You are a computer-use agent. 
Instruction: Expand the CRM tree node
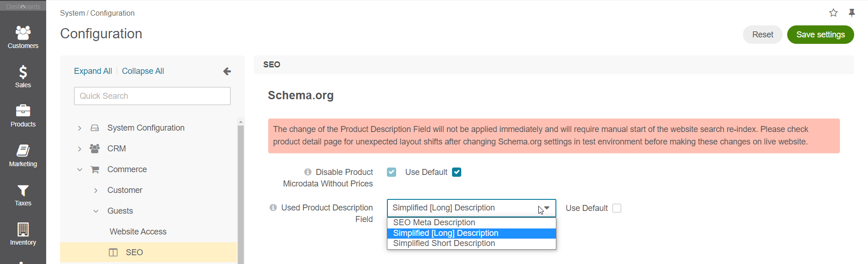[x=79, y=149]
